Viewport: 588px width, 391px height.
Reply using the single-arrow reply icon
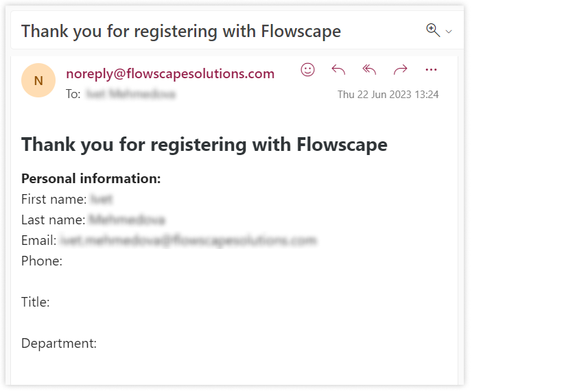338,70
